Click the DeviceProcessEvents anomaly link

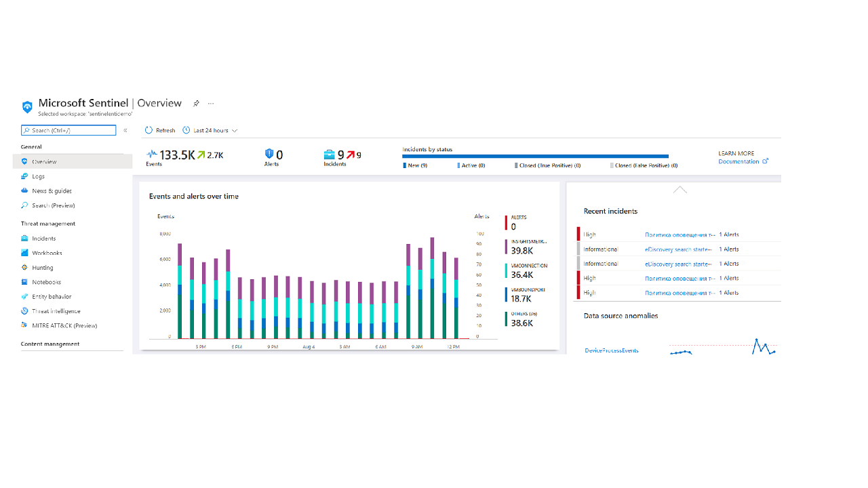coord(612,350)
